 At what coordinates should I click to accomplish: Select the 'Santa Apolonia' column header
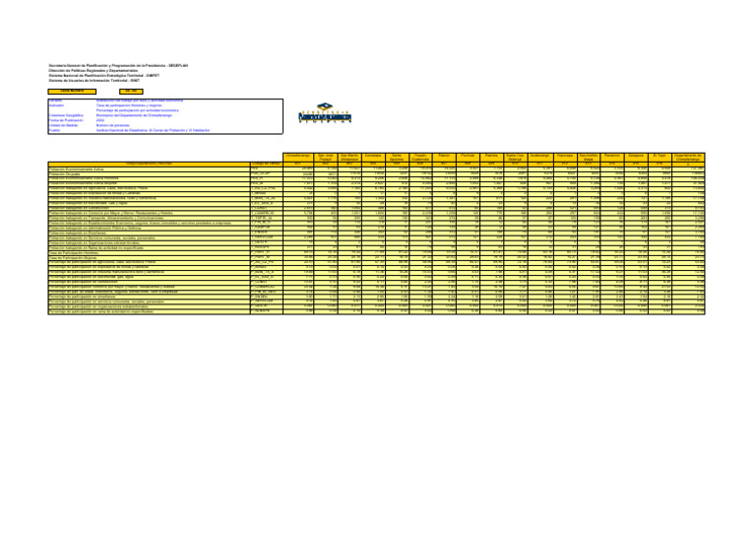tap(397, 158)
